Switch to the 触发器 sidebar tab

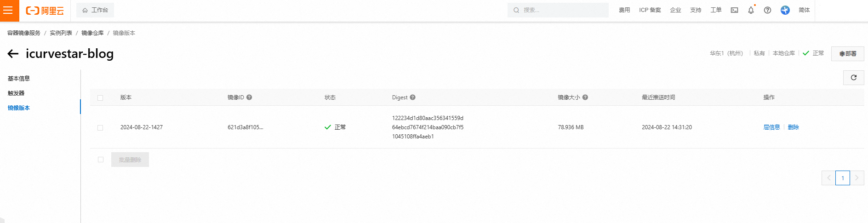point(16,93)
